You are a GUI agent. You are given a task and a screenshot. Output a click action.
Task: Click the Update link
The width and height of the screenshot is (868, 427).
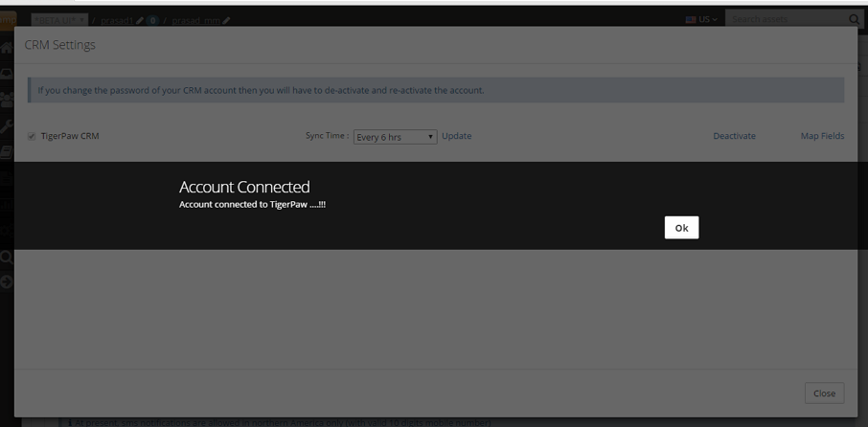(457, 136)
